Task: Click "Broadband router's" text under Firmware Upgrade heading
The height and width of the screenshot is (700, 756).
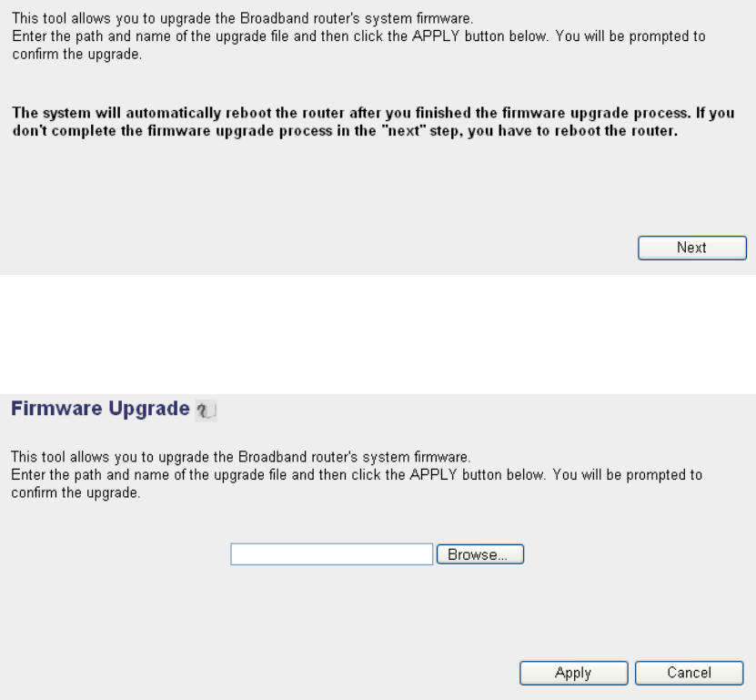Action: pos(298,457)
